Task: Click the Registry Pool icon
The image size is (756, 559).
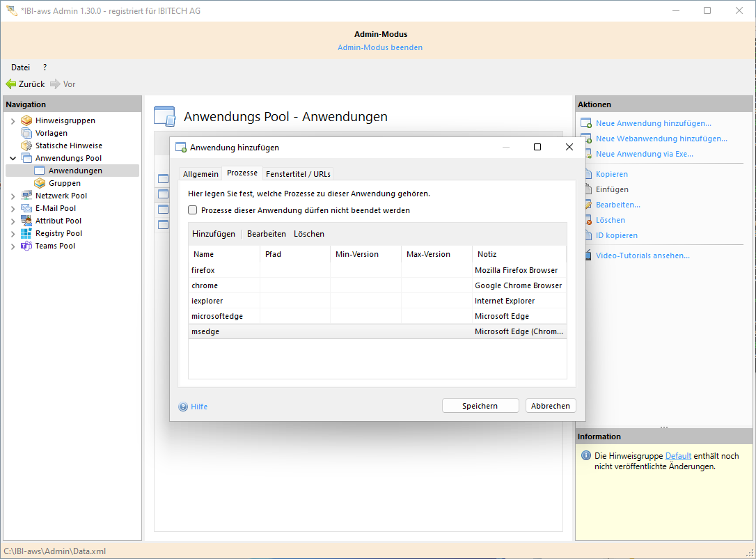Action: (x=26, y=233)
